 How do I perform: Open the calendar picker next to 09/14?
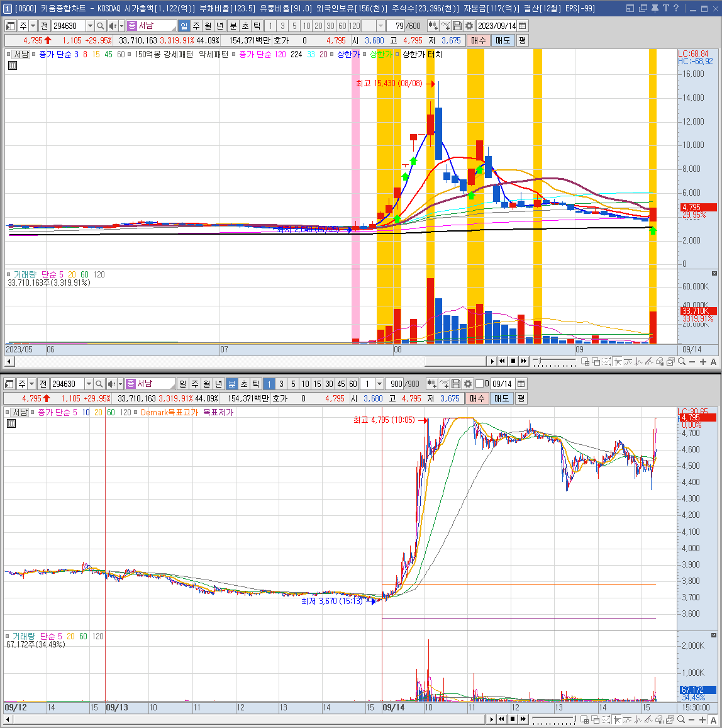tap(521, 384)
